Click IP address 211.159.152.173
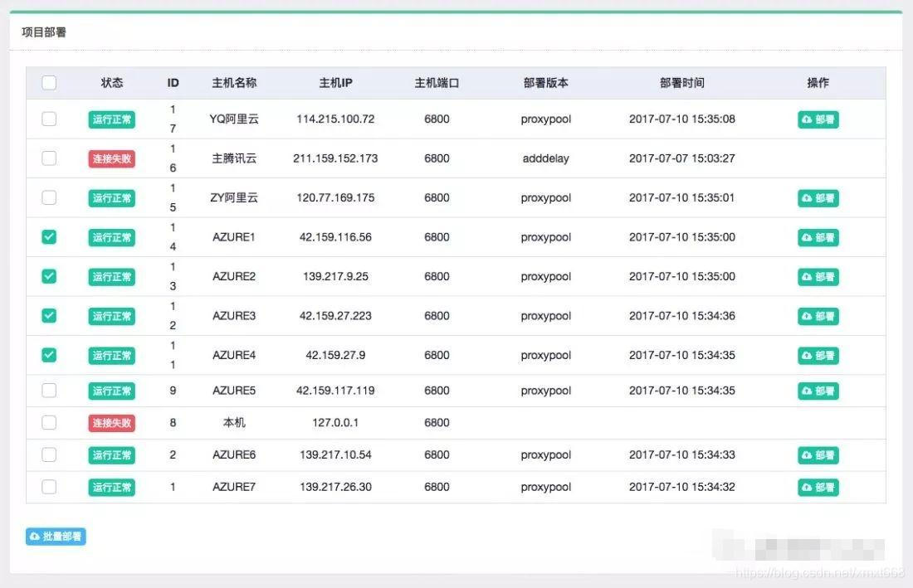Viewport: 913px width, 588px height. pyautogui.click(x=335, y=158)
